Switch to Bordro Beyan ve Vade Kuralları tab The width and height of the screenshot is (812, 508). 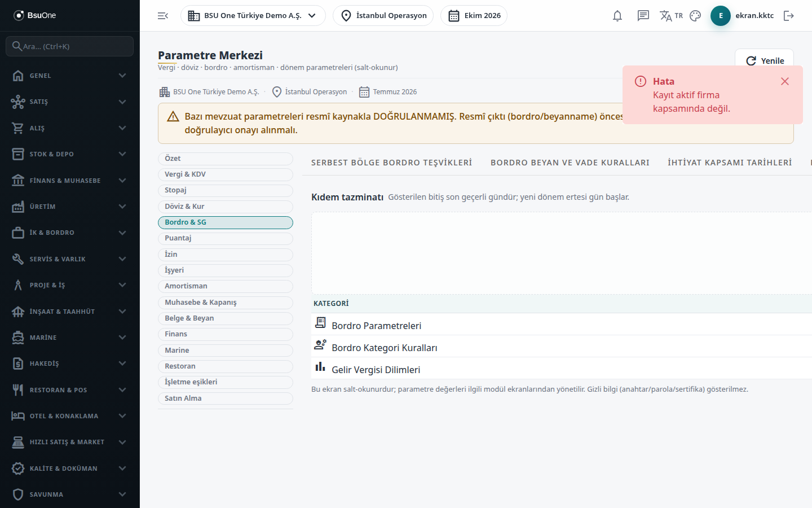point(570,163)
